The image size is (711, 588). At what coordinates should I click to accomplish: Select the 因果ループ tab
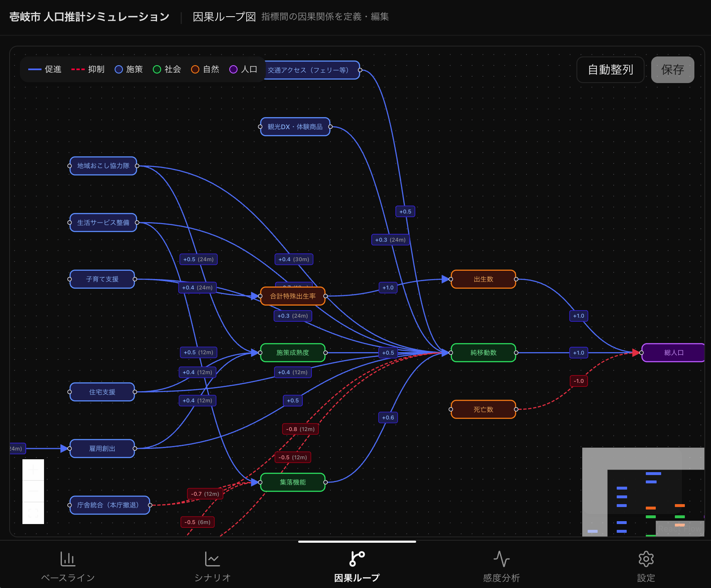(357, 566)
